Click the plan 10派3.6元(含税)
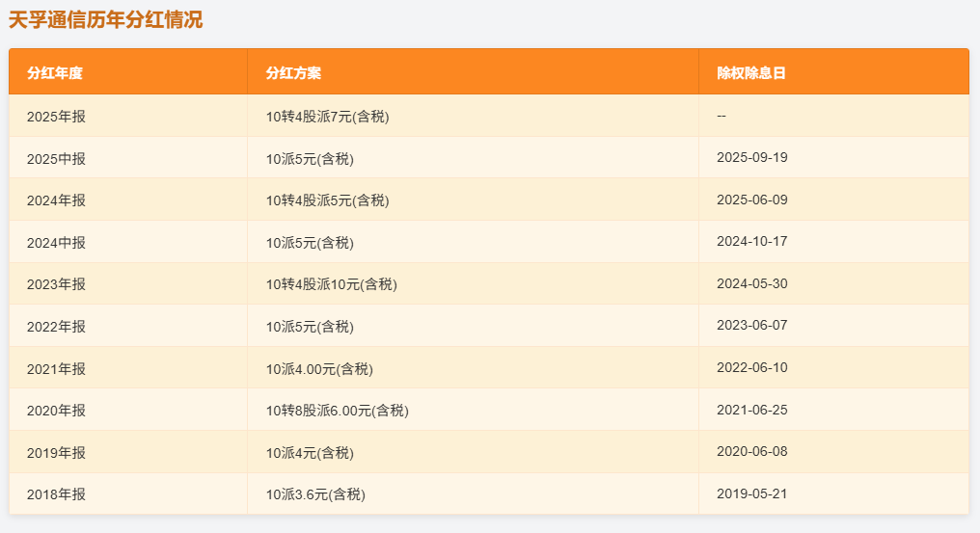This screenshot has width=980, height=533. coord(315,494)
